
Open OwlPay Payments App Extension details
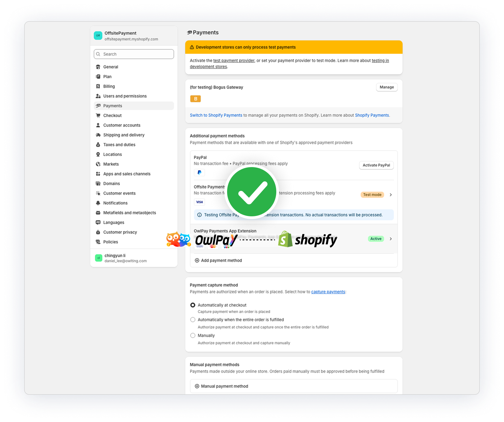(391, 239)
